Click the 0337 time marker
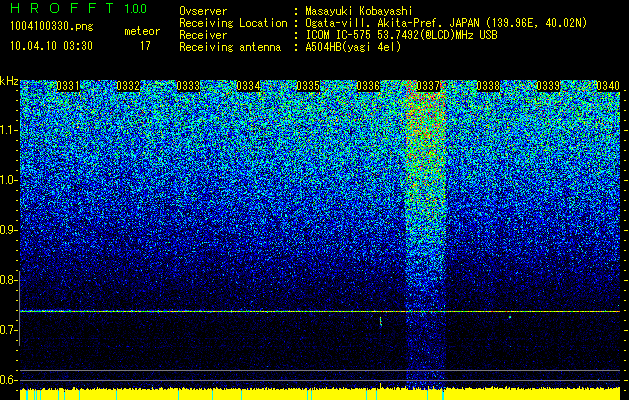The width and height of the screenshot is (629, 400). point(428,86)
